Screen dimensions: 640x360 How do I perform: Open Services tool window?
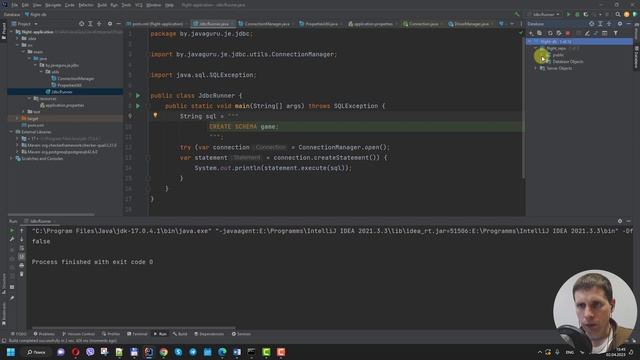coord(241,334)
